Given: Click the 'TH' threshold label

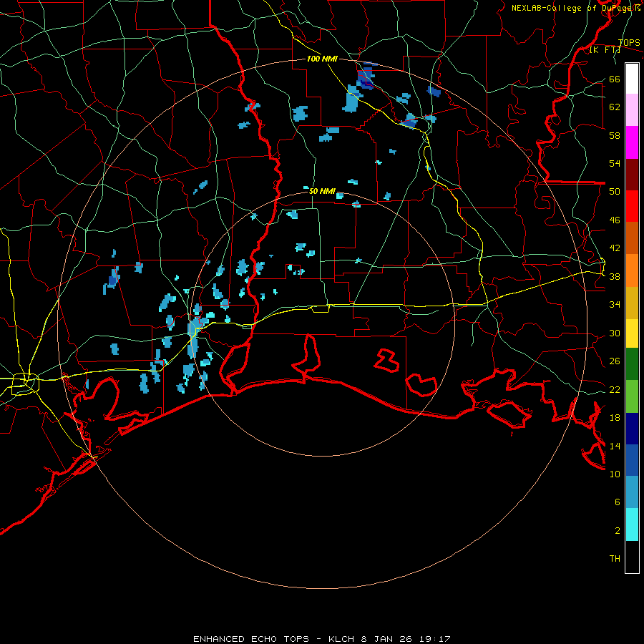Looking at the screenshot, I should tap(615, 559).
